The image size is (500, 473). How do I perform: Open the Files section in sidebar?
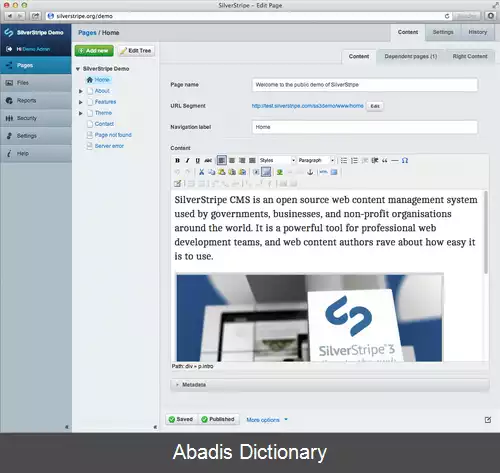36,83
